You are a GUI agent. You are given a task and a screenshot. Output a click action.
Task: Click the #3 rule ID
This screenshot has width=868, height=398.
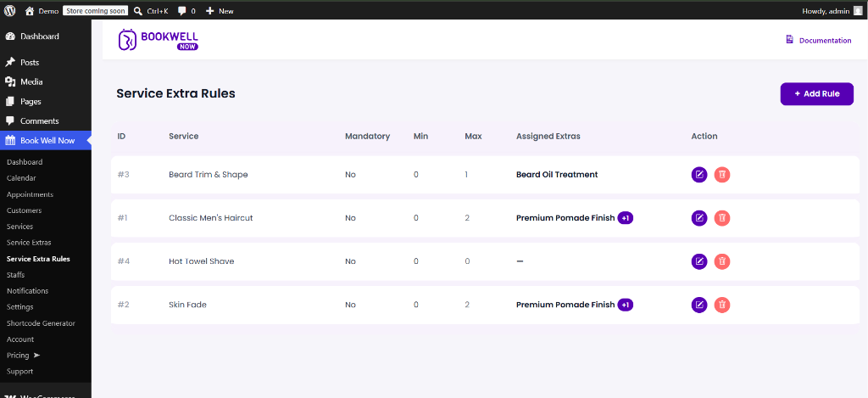point(123,175)
